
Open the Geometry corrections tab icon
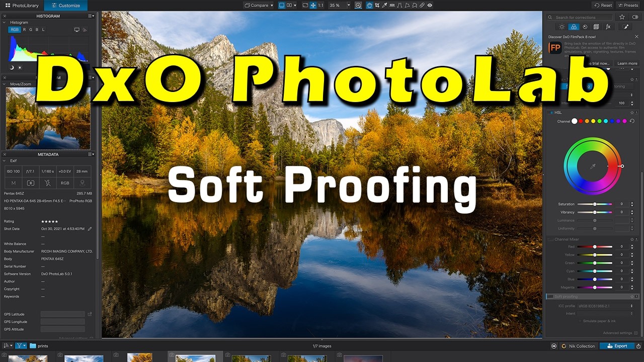(x=596, y=27)
